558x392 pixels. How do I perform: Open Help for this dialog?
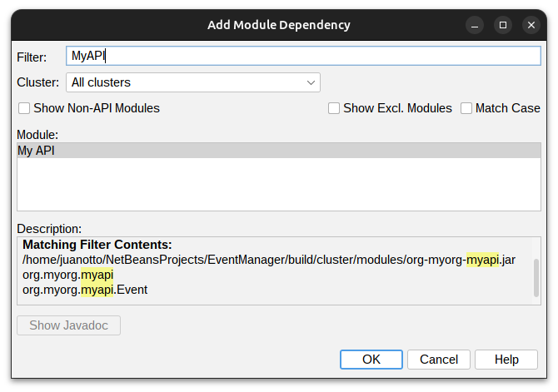tap(506, 360)
